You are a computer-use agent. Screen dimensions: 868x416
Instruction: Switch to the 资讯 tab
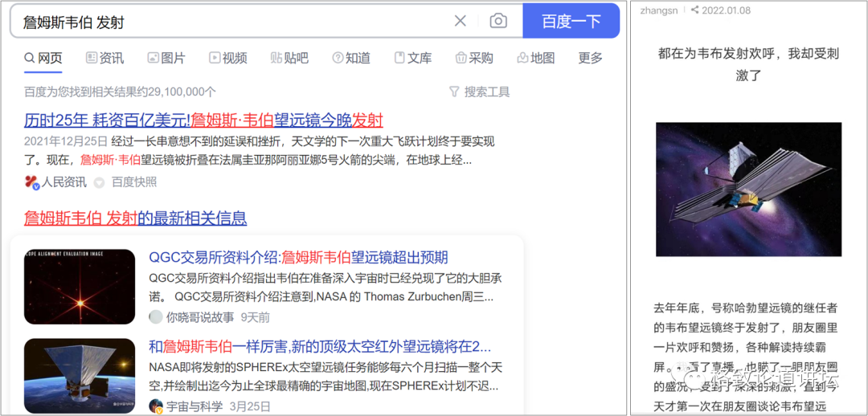[105, 58]
